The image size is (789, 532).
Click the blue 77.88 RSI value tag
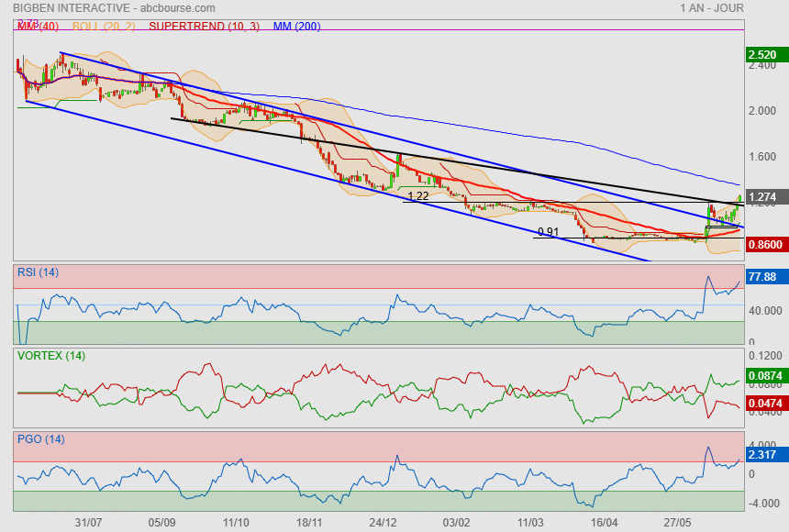tap(765, 276)
